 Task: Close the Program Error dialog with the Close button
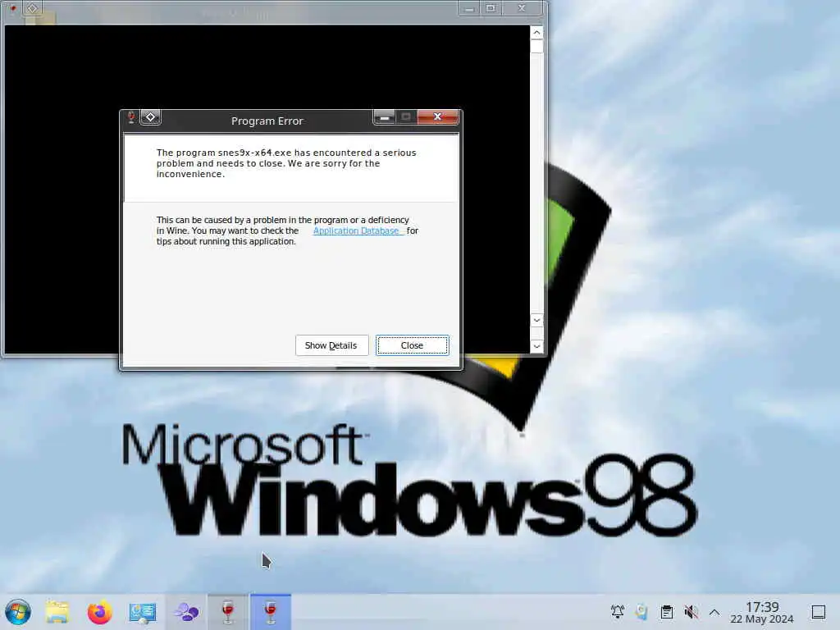coord(412,345)
